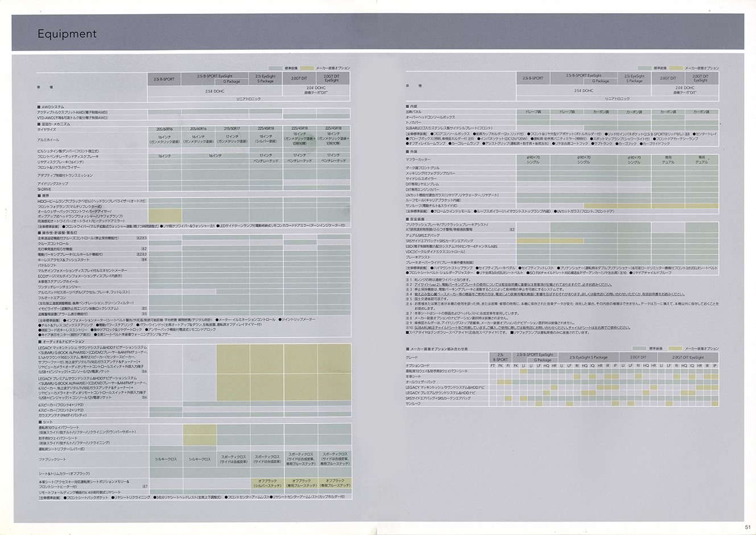Image resolution: width=756 pixels, height=535 pixels.
Task: Click the "DIT専用エンジンカバー" row label
Action: click(423, 190)
